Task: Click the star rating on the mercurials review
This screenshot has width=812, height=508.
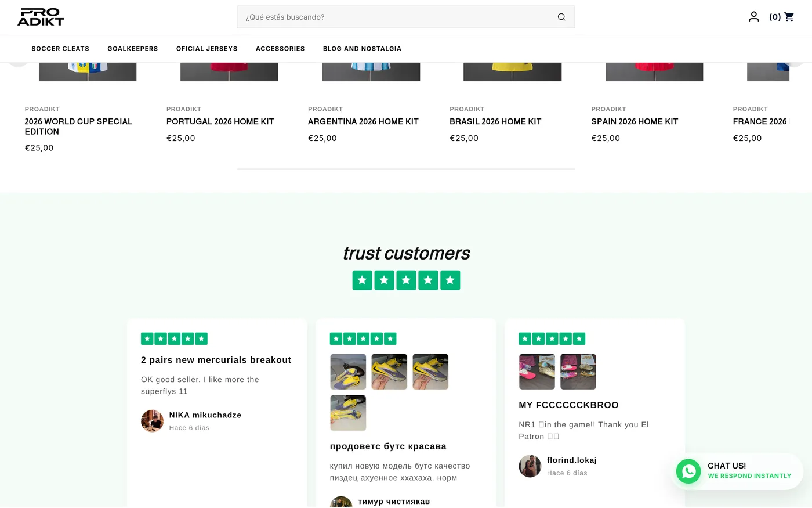Action: coord(174,338)
